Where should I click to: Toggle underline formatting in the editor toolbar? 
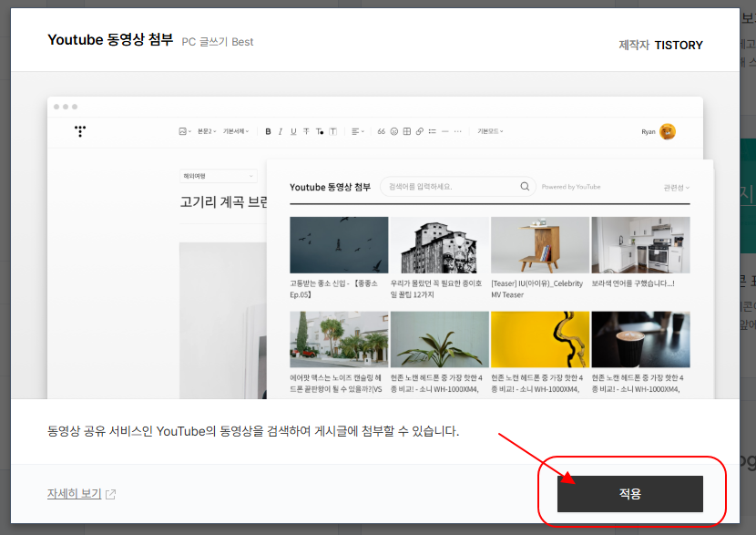click(x=293, y=131)
